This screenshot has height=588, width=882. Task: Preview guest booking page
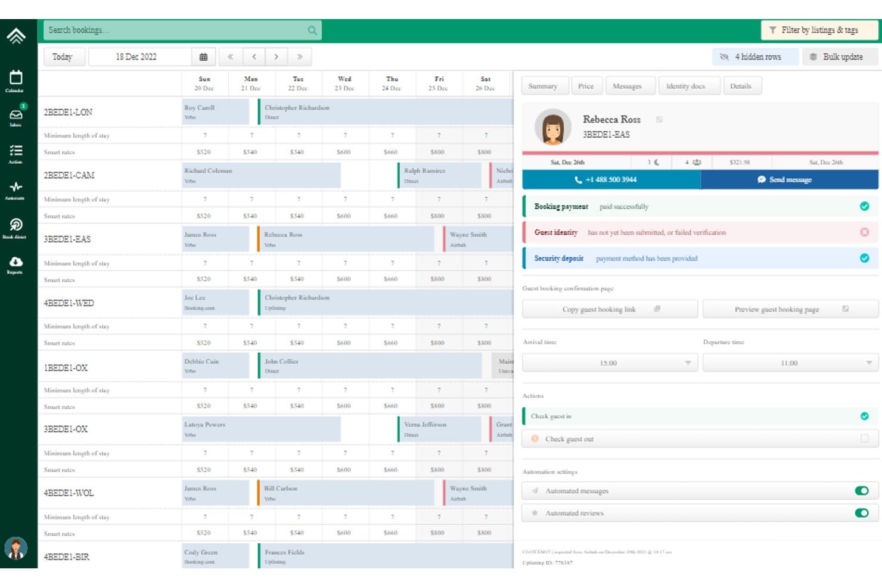[790, 309]
